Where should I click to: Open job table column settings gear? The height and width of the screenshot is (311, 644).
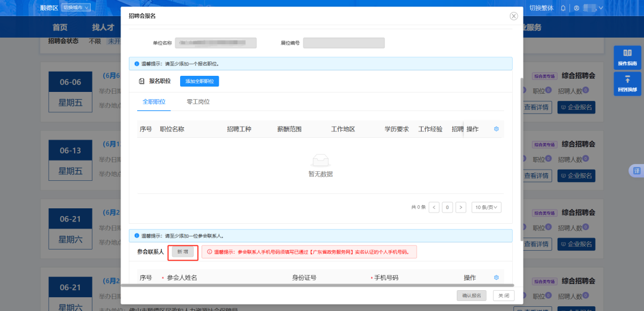[496, 129]
